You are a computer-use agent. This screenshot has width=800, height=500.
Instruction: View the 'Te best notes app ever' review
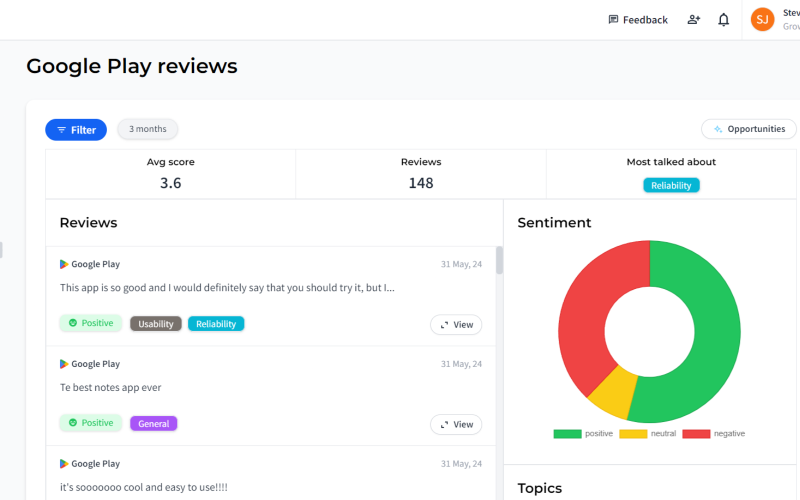(x=456, y=424)
